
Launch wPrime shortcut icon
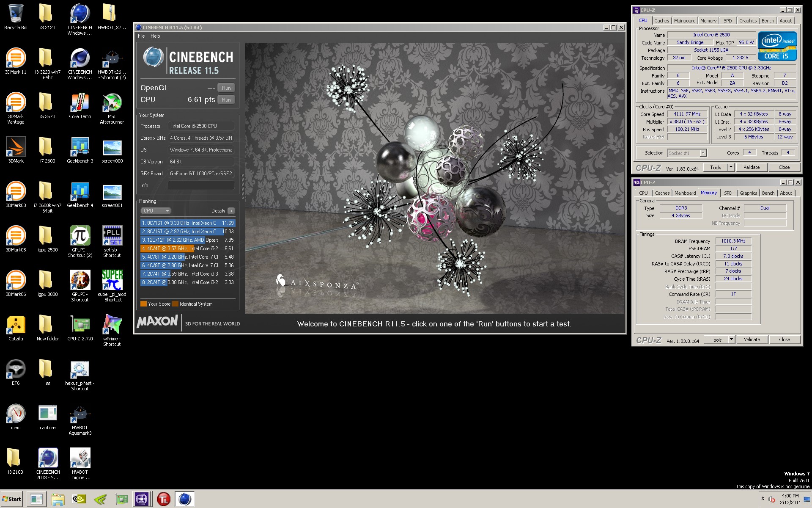coord(112,330)
